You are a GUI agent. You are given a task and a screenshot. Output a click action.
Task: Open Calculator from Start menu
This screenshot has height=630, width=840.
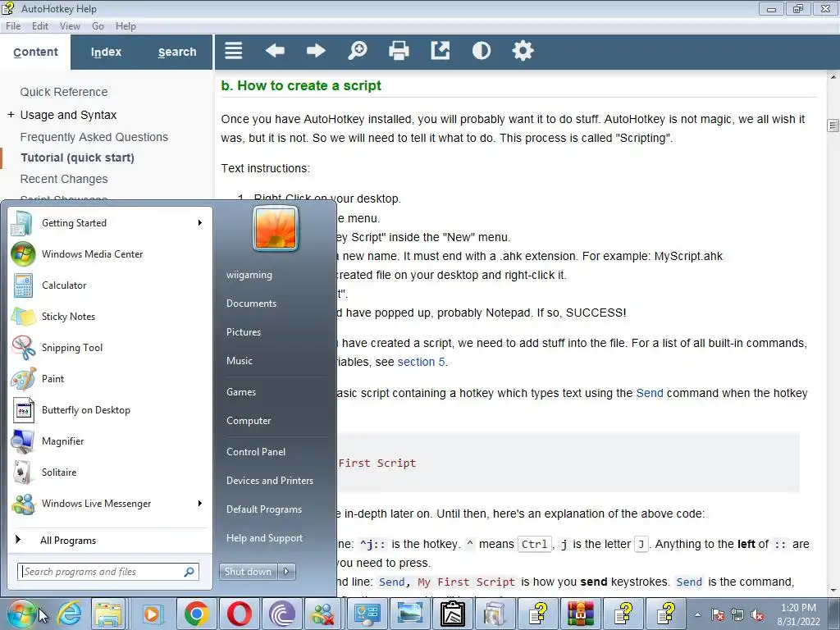click(x=109, y=285)
